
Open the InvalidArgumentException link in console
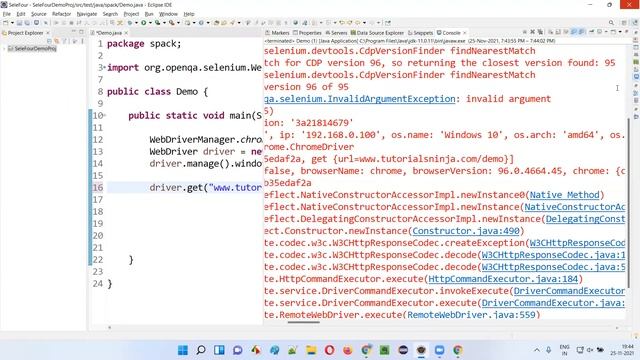[x=360, y=99]
